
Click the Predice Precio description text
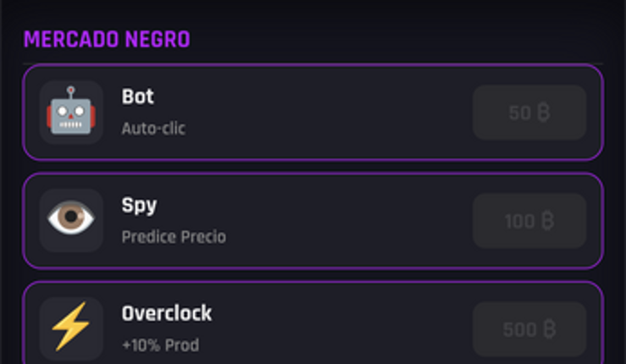[x=174, y=237]
